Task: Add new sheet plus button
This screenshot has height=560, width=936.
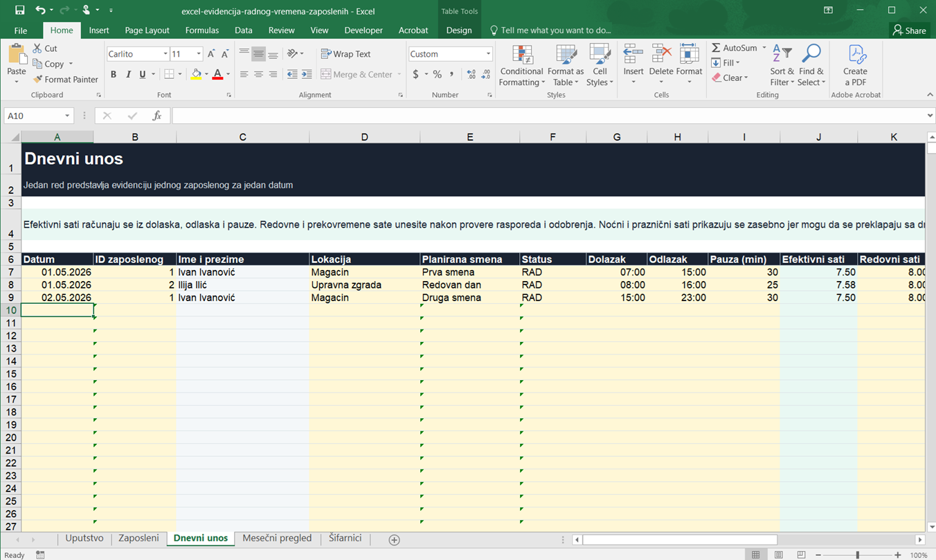Action: click(394, 539)
